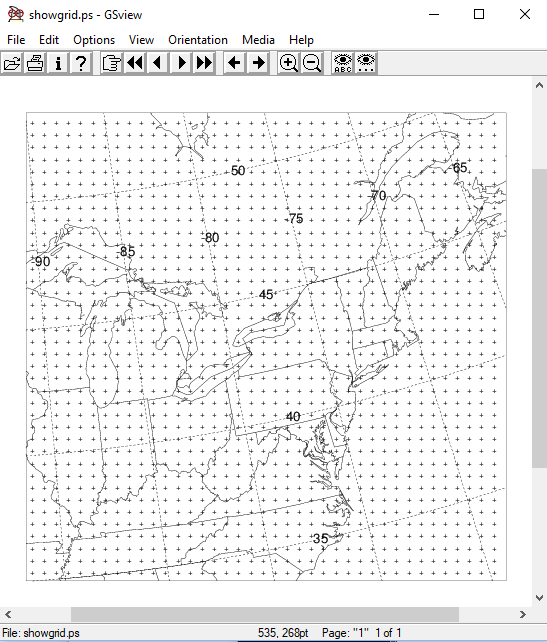Click the find next eye icon
The width and height of the screenshot is (547, 642).
tap(366, 63)
